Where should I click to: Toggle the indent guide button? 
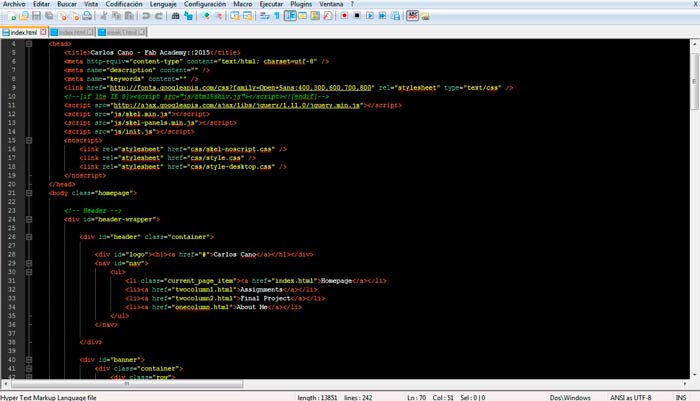pos(290,16)
